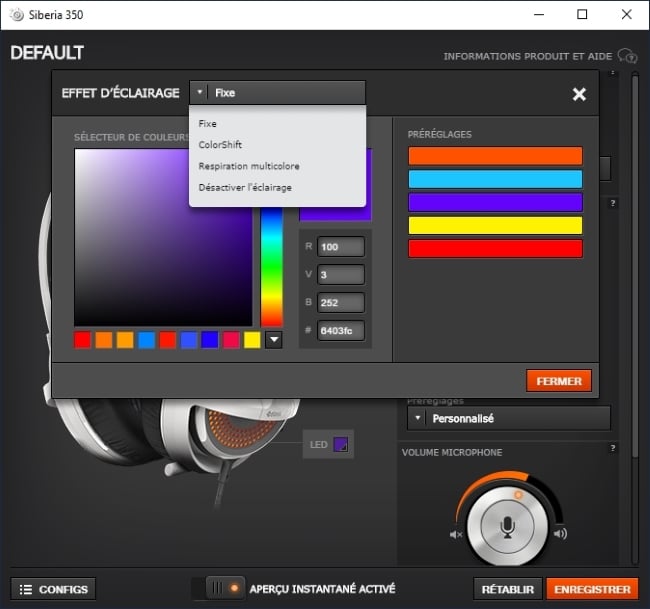Select the sky blue saved swatch
The width and height of the screenshot is (650, 609).
pos(146,340)
